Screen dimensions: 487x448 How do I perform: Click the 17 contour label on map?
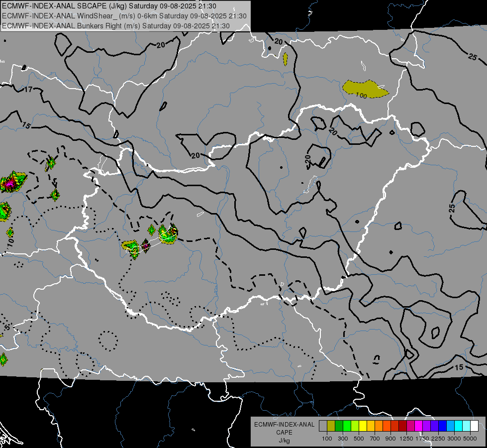(x=28, y=90)
